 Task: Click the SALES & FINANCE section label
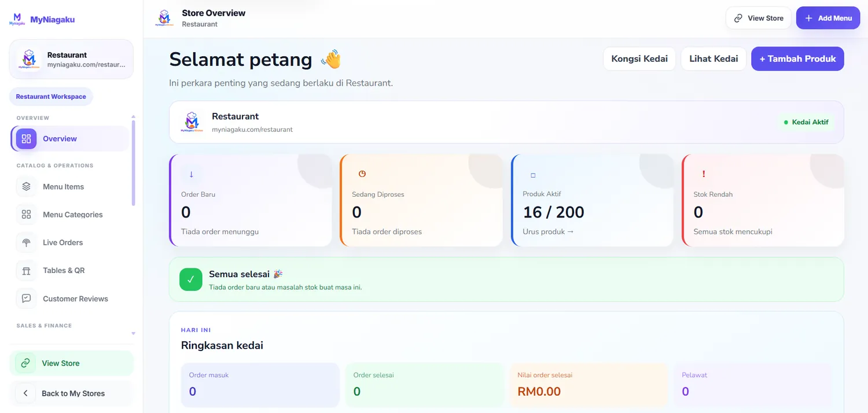pos(44,326)
